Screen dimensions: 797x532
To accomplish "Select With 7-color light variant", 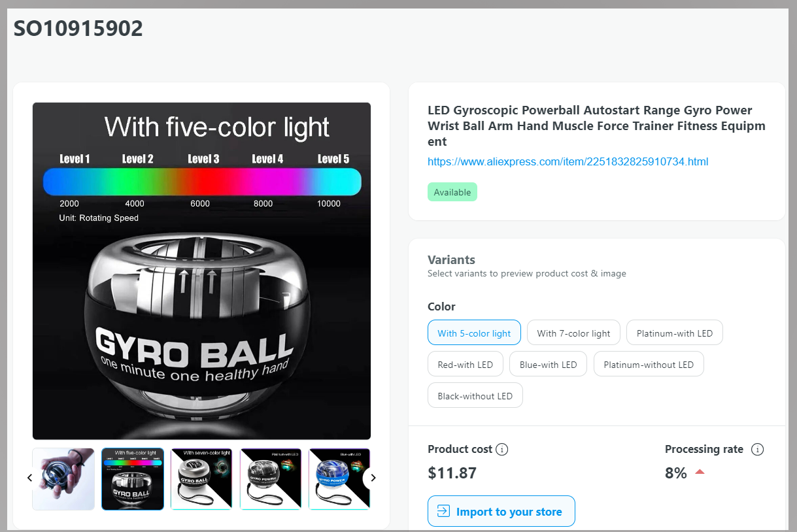I will click(x=573, y=333).
